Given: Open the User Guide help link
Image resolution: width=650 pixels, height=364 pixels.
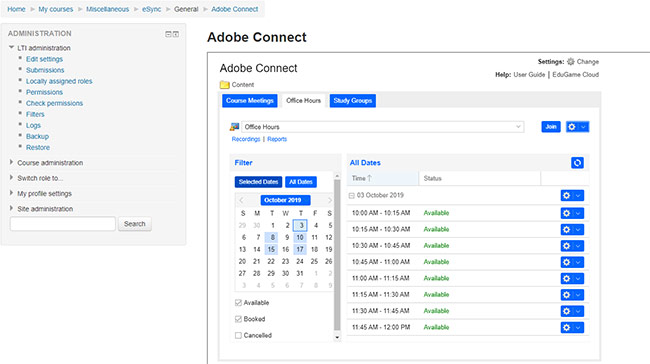Looking at the screenshot, I should pos(529,75).
